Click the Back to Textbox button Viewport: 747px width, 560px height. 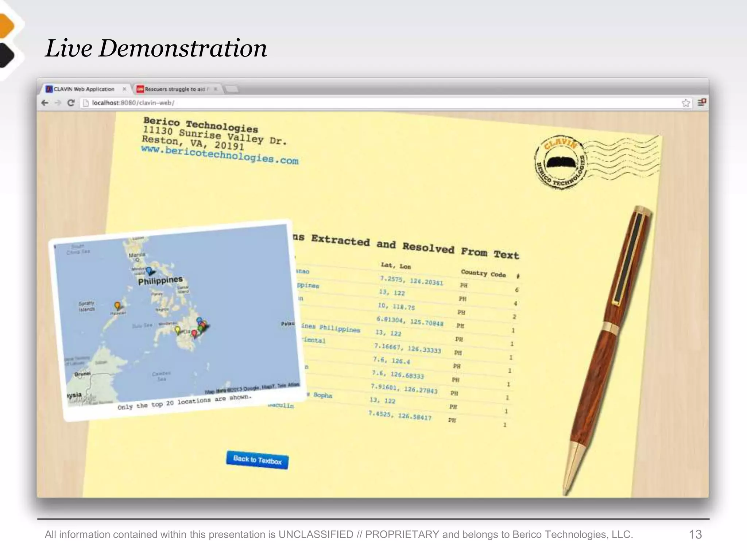click(x=257, y=460)
